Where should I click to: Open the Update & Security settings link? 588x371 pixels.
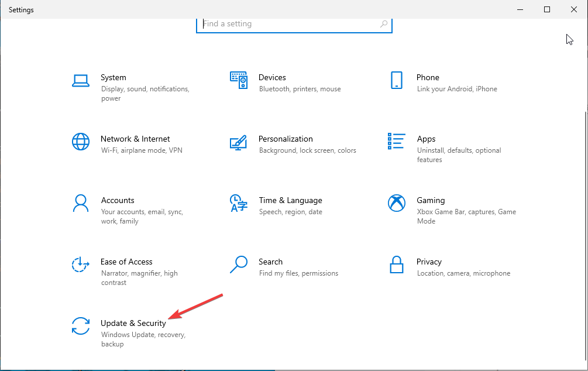[133, 323]
